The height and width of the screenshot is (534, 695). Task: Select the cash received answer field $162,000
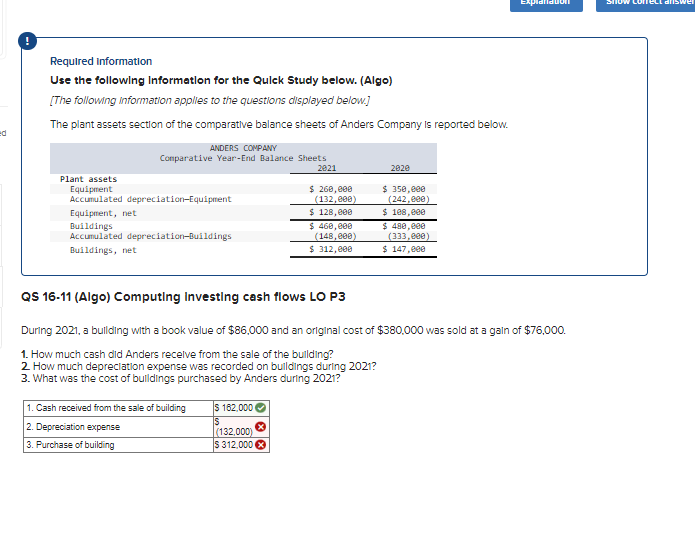pyautogui.click(x=241, y=408)
